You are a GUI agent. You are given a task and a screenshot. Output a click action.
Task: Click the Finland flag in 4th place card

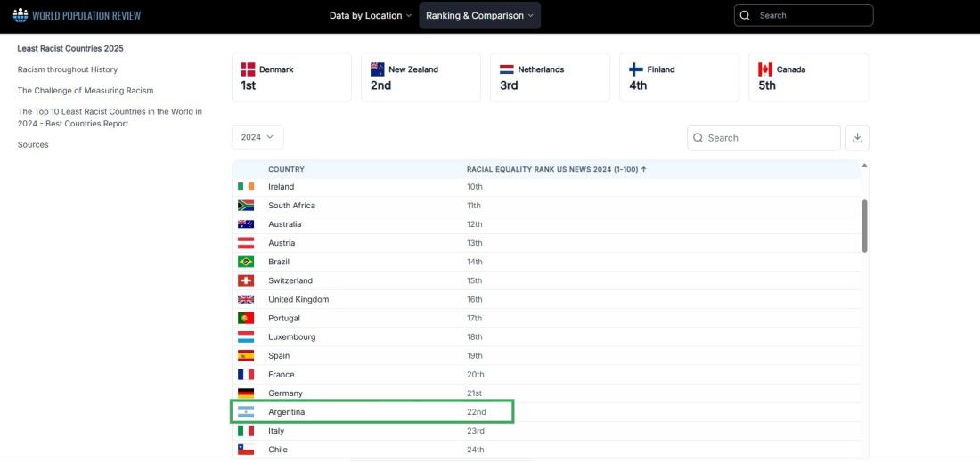point(636,69)
